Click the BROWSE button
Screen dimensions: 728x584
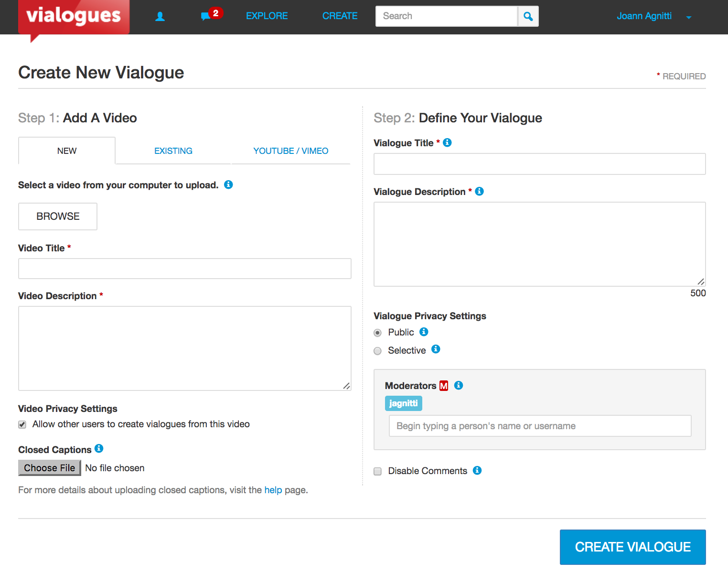[58, 216]
